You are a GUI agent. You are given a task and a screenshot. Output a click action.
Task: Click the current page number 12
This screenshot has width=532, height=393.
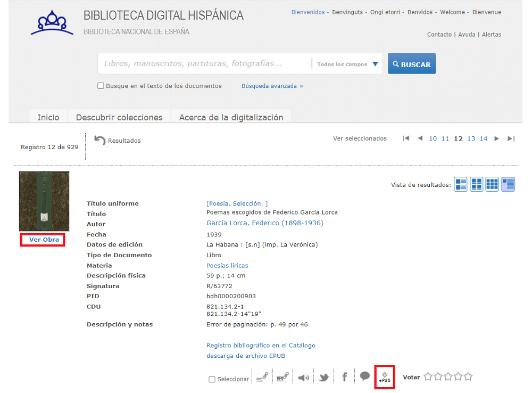pyautogui.click(x=458, y=138)
